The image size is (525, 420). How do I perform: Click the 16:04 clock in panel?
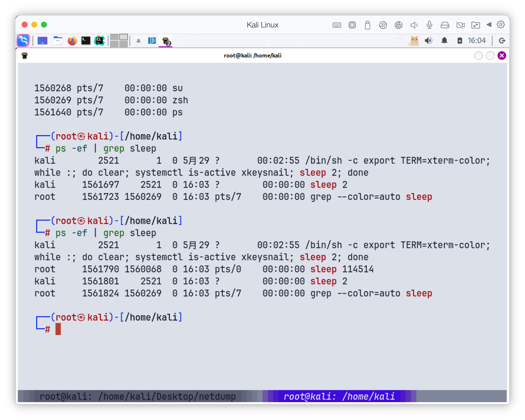477,41
